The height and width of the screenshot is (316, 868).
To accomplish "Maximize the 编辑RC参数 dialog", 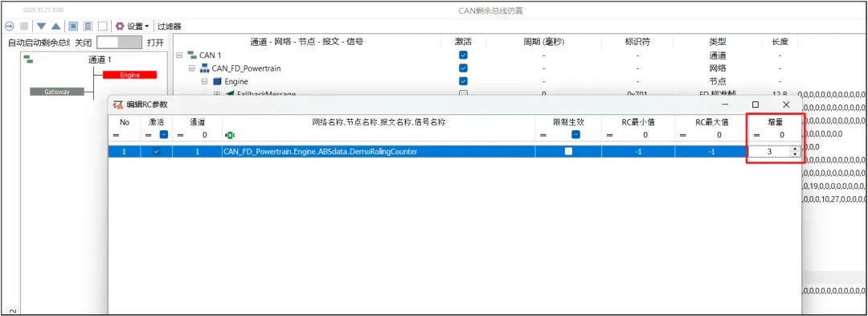I will [x=755, y=104].
